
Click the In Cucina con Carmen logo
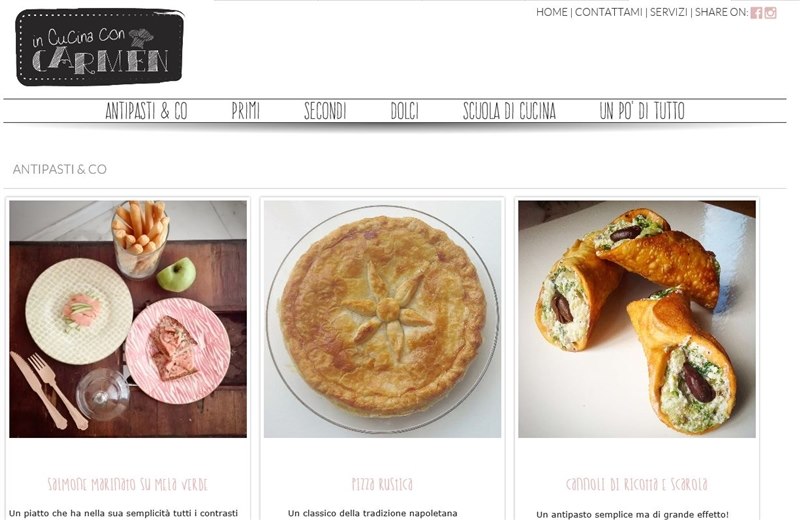pyautogui.click(x=99, y=47)
